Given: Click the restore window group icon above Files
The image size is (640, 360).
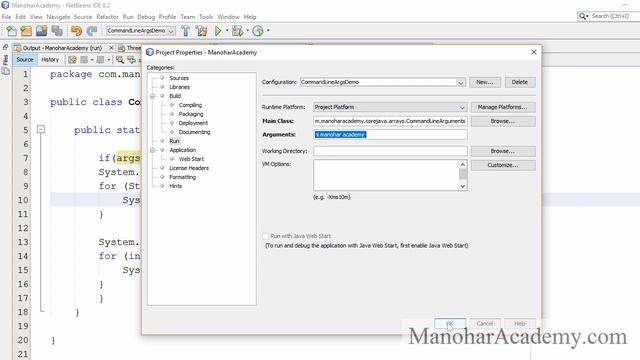Looking at the screenshot, I should [x=5, y=47].
